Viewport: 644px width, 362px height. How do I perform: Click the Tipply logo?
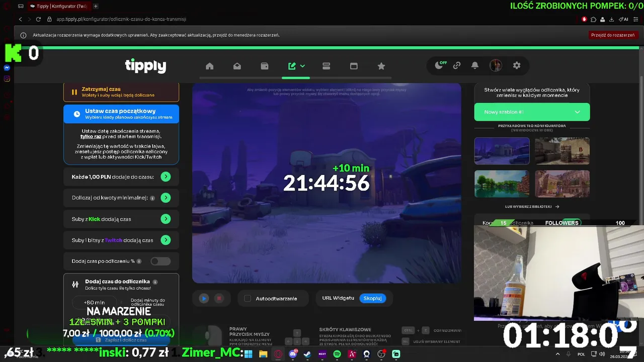point(145,66)
